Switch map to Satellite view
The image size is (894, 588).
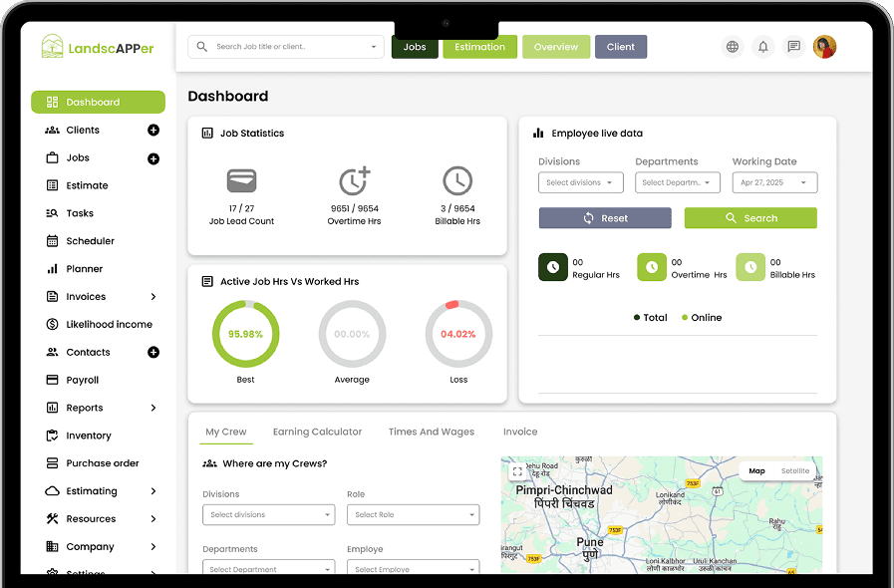pyautogui.click(x=794, y=471)
